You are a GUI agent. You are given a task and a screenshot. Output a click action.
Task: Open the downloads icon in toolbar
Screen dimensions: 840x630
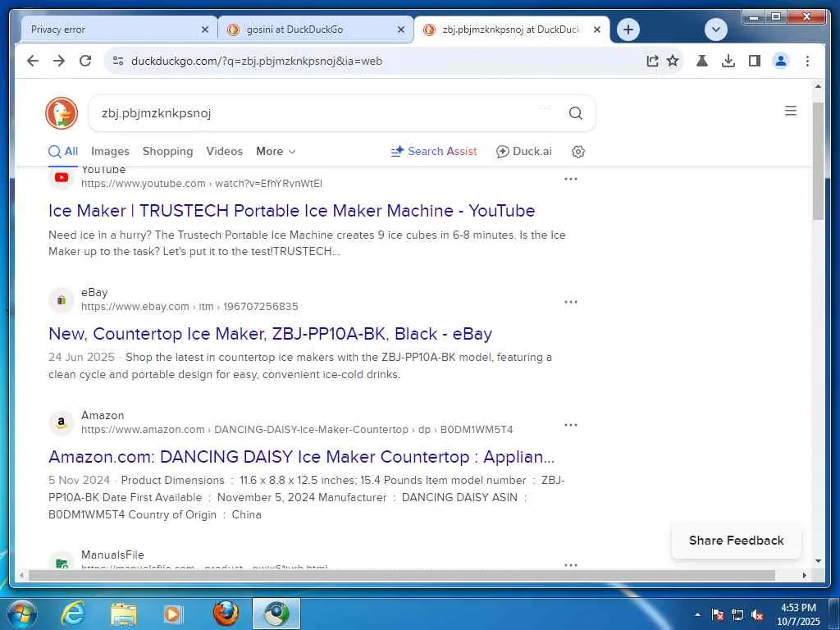tap(728, 61)
